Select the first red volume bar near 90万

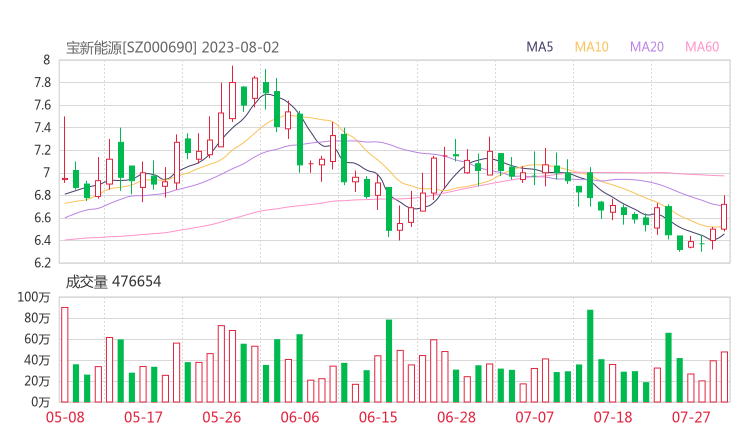(65, 355)
